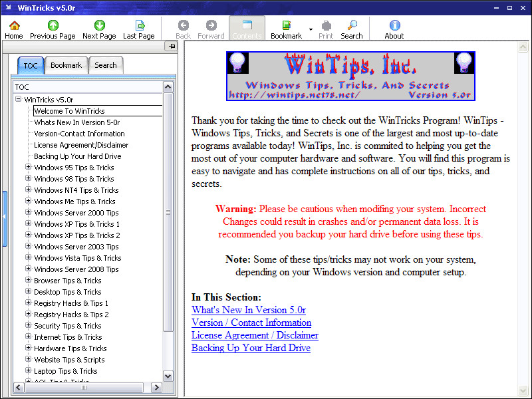The image size is (532, 399).
Task: Switch to the TOC tab
Action: click(x=31, y=65)
